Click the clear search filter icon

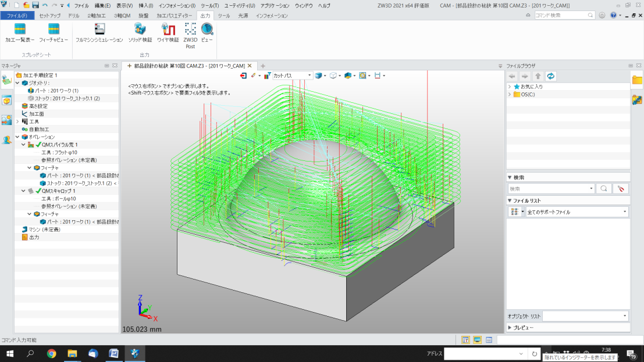[x=621, y=189]
